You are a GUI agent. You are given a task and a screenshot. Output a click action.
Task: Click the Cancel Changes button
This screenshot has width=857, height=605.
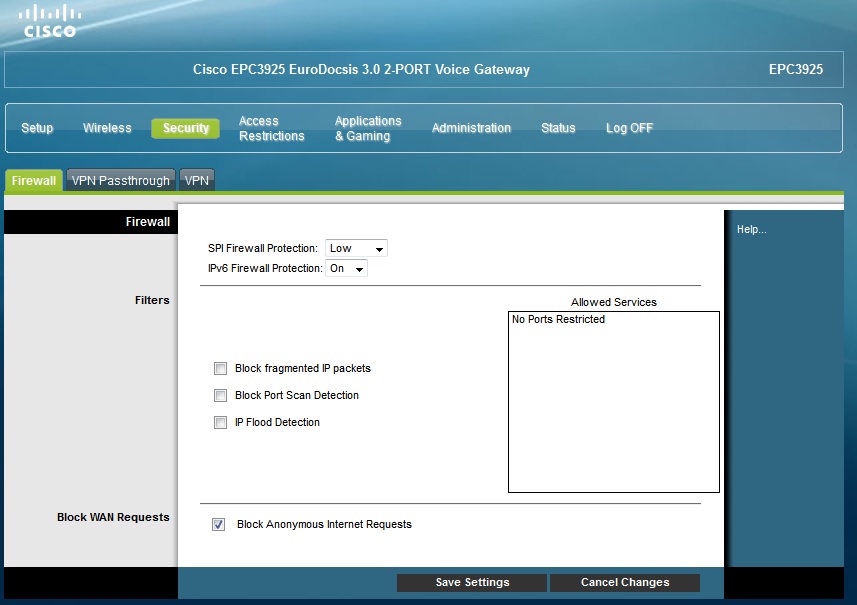(625, 583)
